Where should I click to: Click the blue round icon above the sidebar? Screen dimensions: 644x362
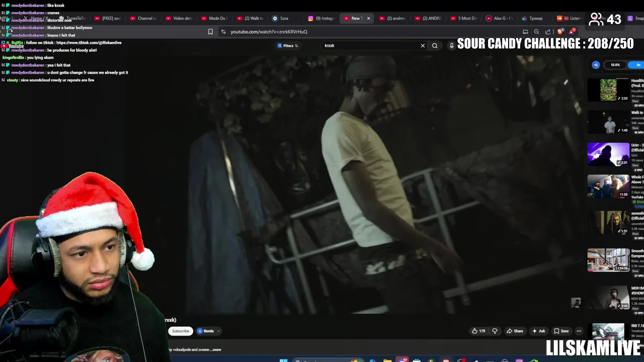tap(596, 65)
